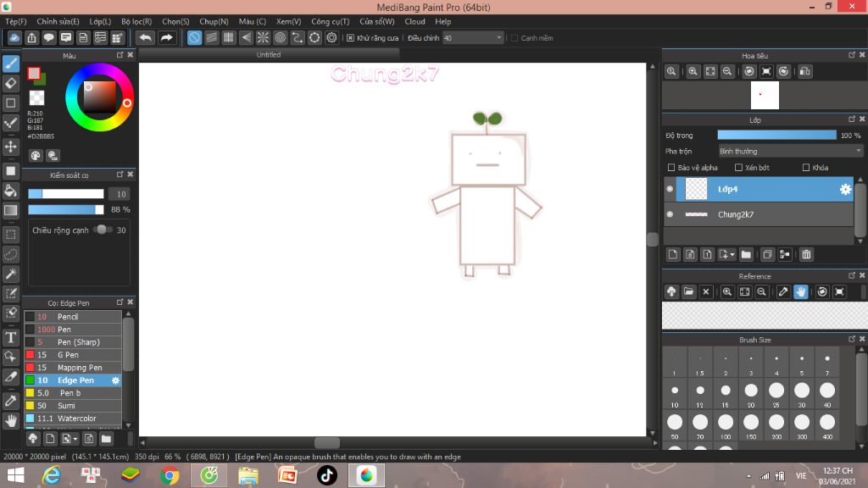This screenshot has height=488, width=868.
Task: Choose the G Pen brush
Action: coord(73,355)
